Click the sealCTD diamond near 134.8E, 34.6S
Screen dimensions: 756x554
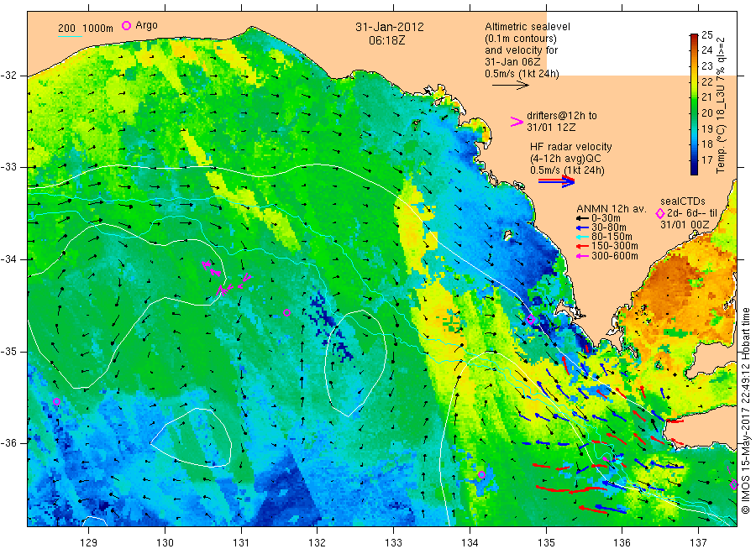[531, 319]
